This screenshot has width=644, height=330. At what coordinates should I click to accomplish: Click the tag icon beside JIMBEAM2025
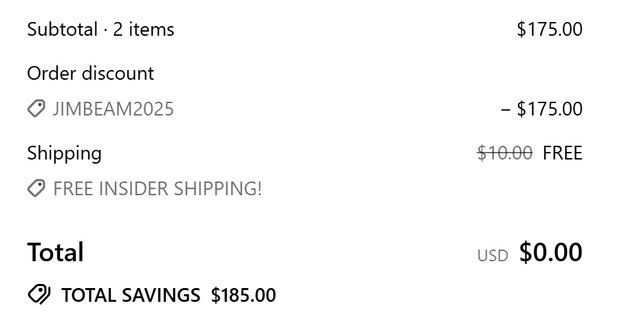point(36,109)
